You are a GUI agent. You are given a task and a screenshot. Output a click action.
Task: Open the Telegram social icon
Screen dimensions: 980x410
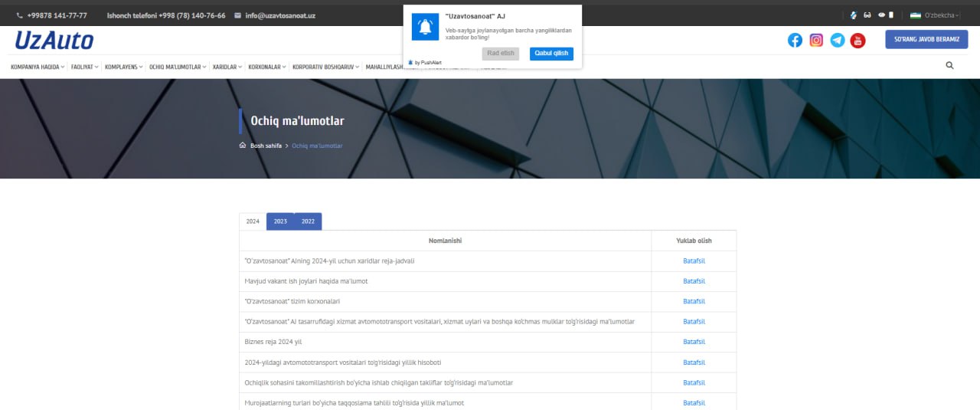(x=838, y=40)
